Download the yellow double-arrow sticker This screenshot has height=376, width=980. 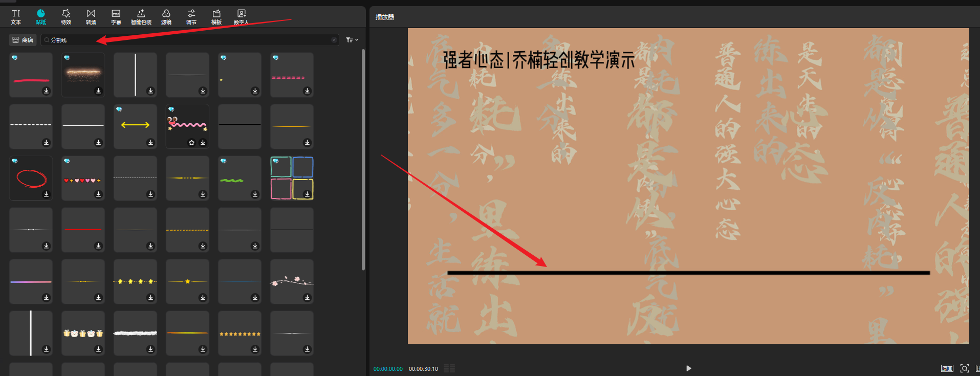pyautogui.click(x=150, y=143)
